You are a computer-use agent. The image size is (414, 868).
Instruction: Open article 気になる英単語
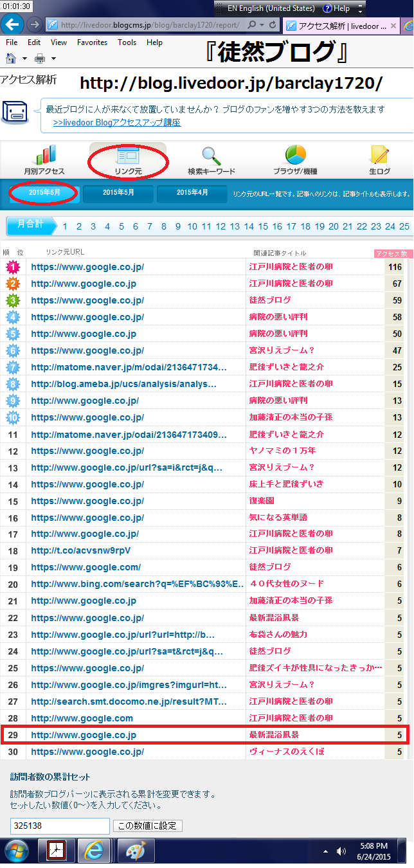[278, 518]
